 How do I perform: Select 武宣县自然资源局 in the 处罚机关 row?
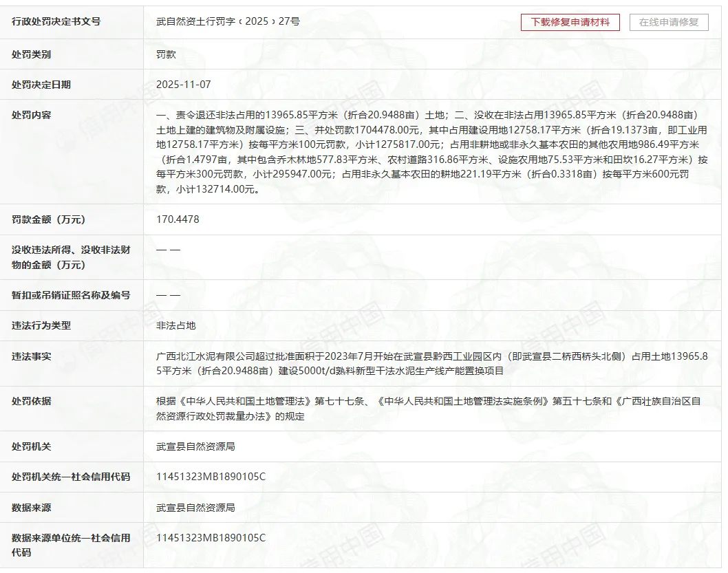coord(195,446)
